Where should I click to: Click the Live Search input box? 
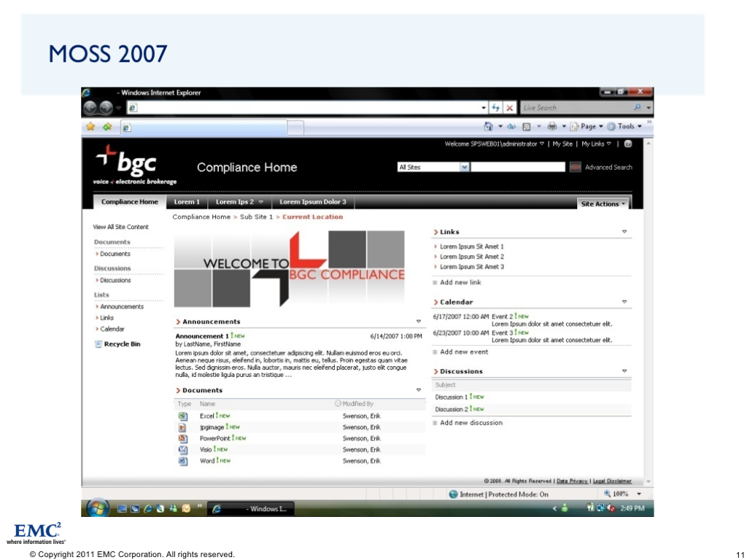coord(576,108)
